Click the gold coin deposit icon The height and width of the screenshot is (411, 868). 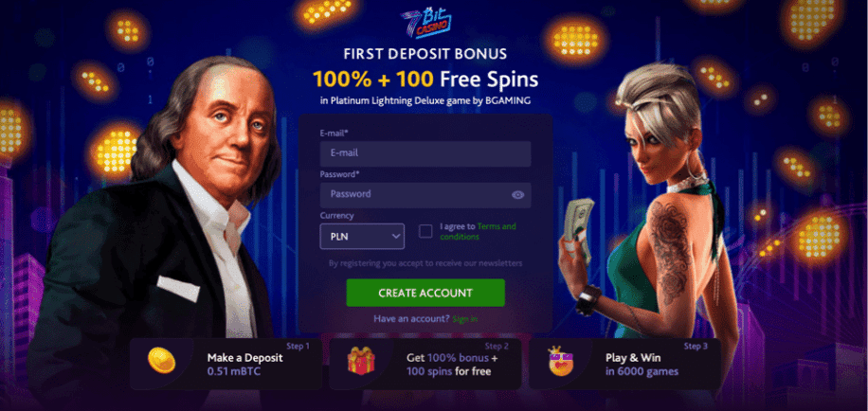(x=162, y=361)
